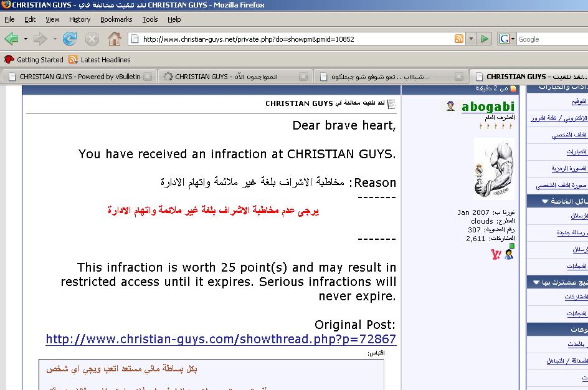Open the History menu
This screenshot has height=390, width=588.
(80, 19)
